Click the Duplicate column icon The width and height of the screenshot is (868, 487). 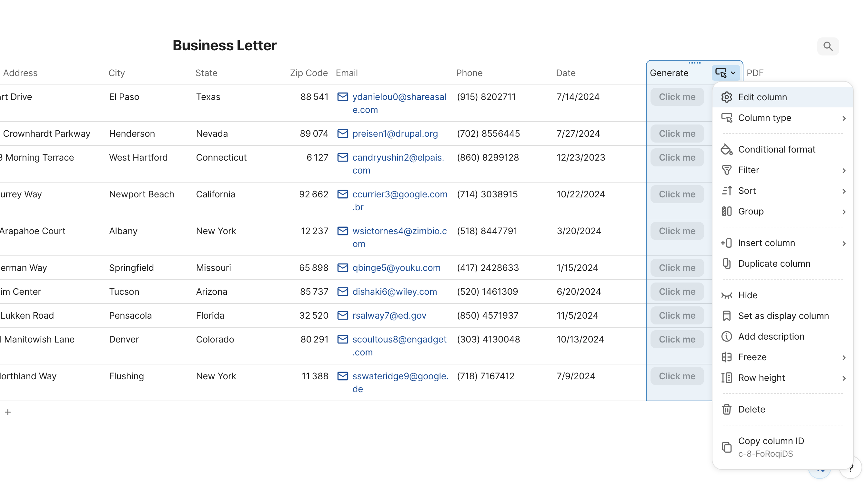[727, 264]
